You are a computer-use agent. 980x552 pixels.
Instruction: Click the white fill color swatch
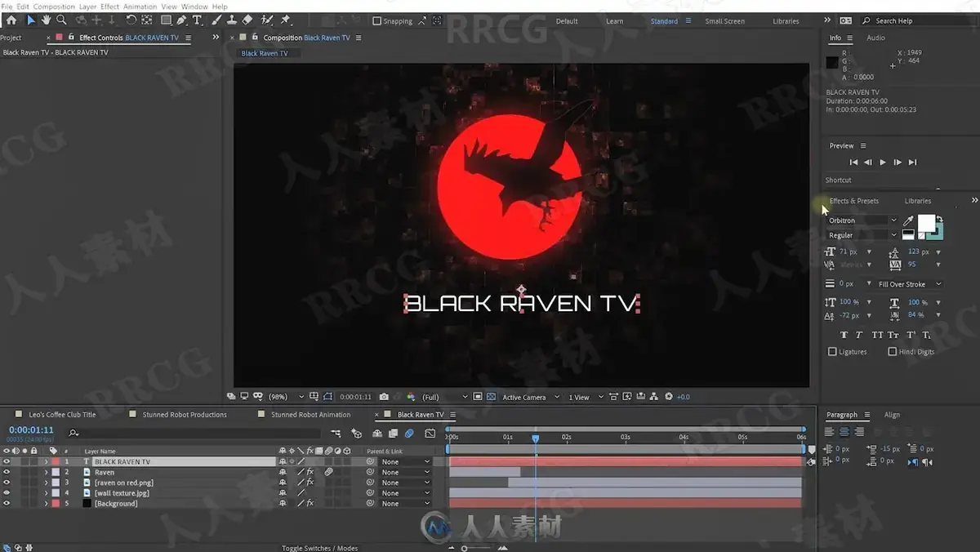pyautogui.click(x=926, y=223)
